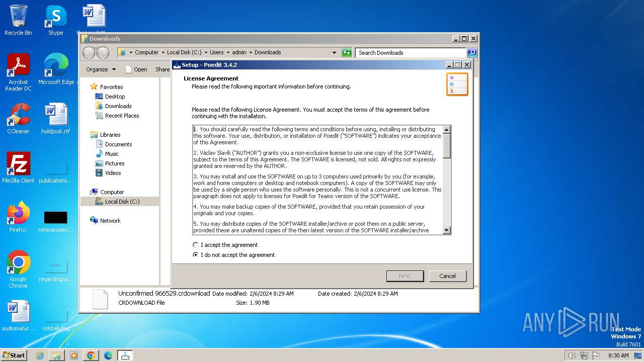Click the black referenceev thumbnail on desktop

[56, 217]
